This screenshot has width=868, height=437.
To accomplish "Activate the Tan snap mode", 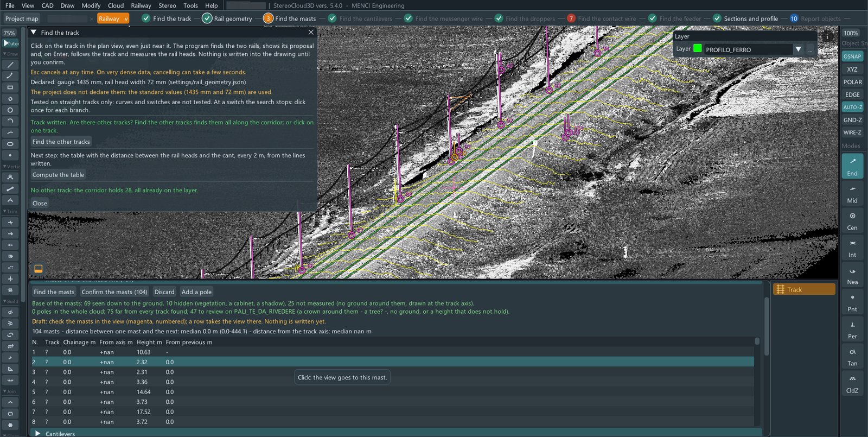I will pos(852,357).
